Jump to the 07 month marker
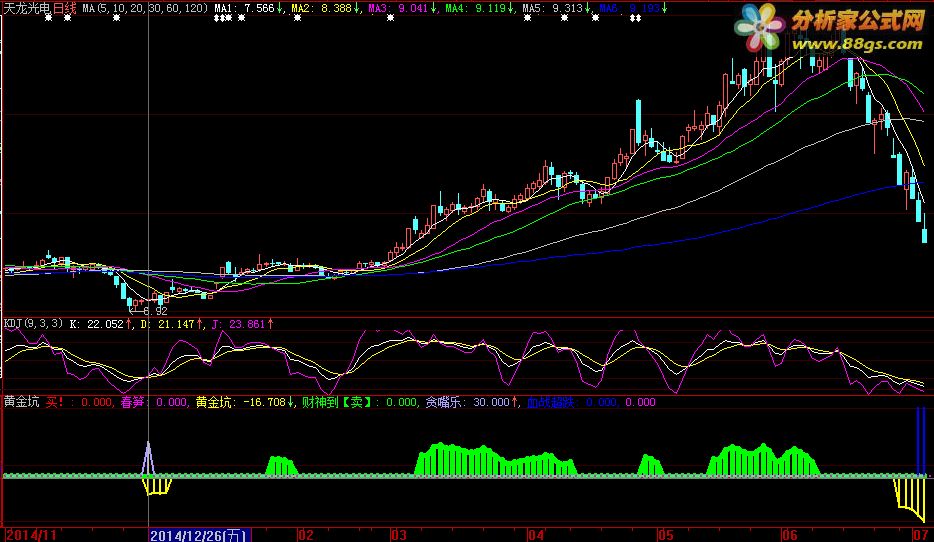 (920, 534)
